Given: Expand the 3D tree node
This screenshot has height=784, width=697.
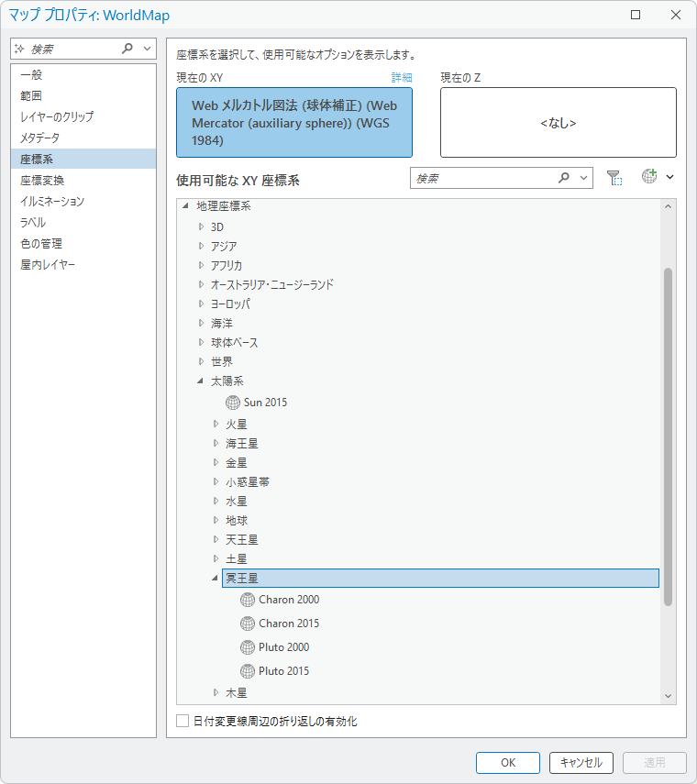Looking at the screenshot, I should point(201,226).
